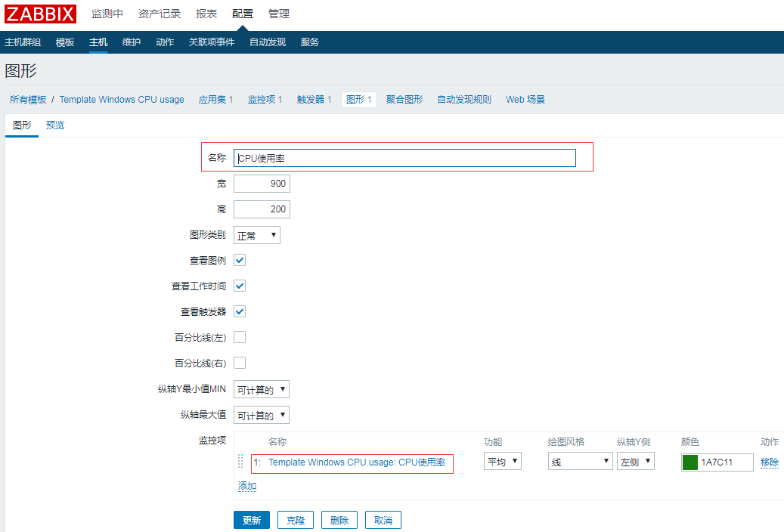Image resolution: width=784 pixels, height=532 pixels.
Task: Open the 自动发现 submenu
Action: pyautogui.click(x=268, y=42)
